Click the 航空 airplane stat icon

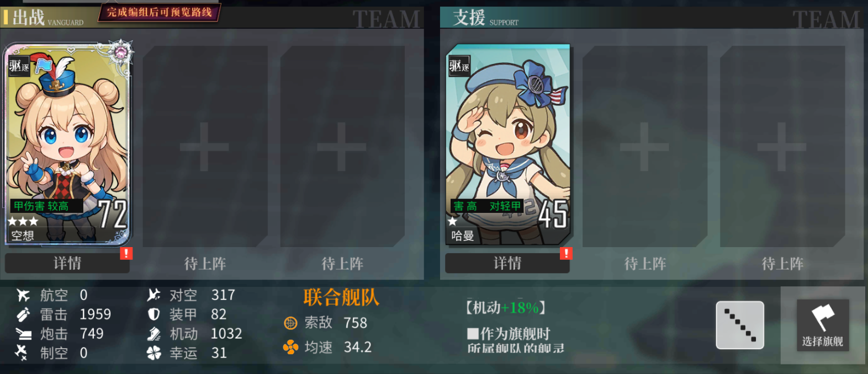(x=23, y=295)
